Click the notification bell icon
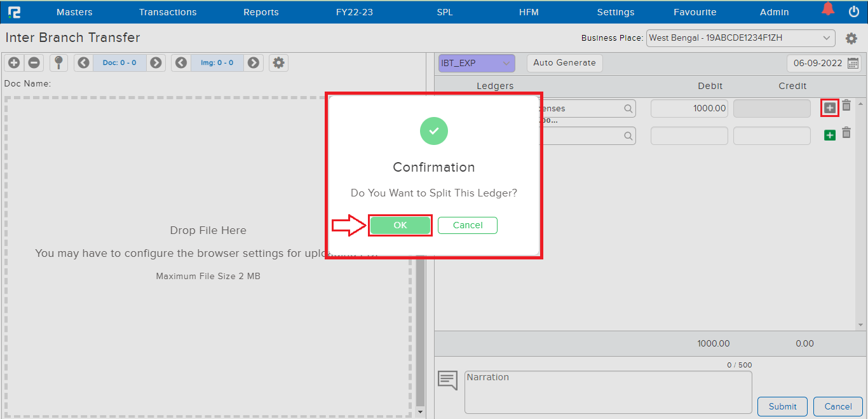 pos(827,10)
